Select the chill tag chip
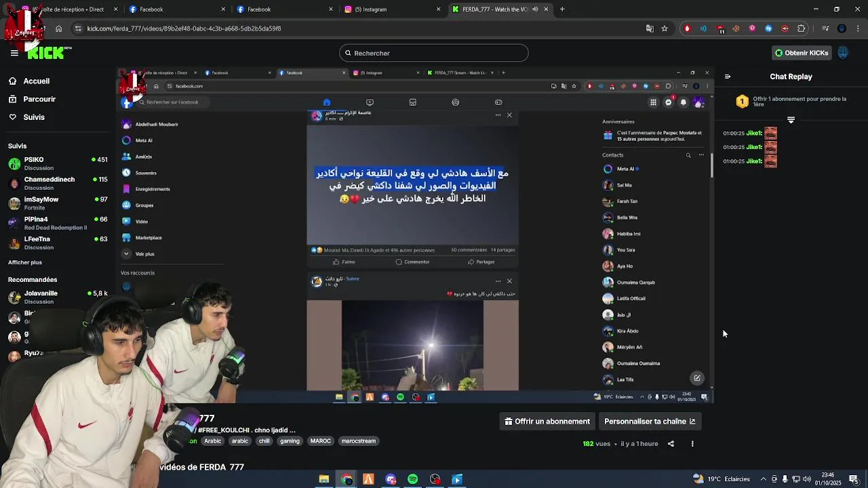 [264, 441]
